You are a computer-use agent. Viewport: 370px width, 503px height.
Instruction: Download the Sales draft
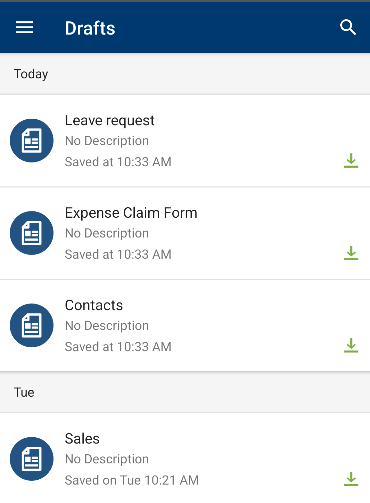click(x=351, y=479)
